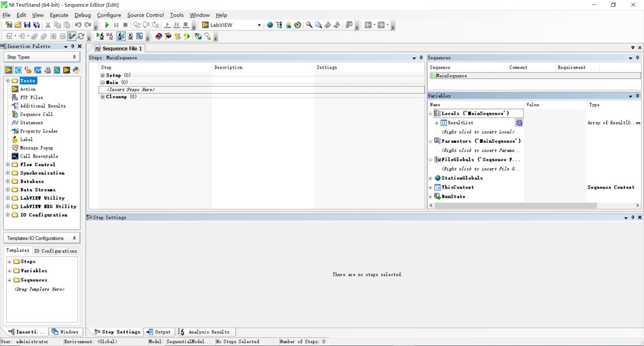
Task: Save the sequence file with the floppy icon
Action: pyautogui.click(x=27, y=25)
